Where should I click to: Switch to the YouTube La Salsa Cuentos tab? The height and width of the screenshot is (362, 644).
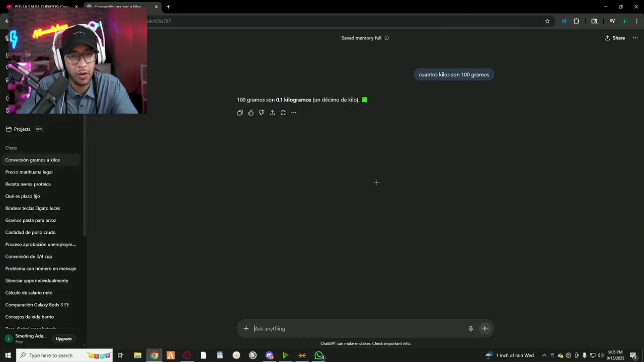point(42,7)
